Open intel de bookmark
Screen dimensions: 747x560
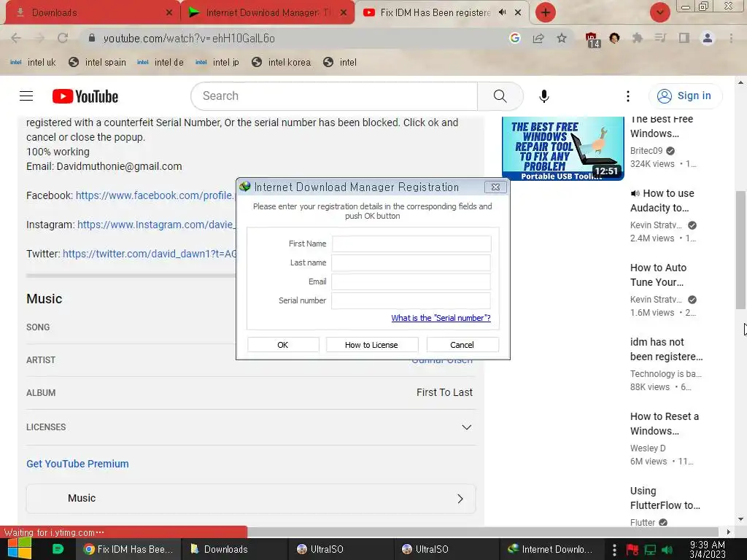click(x=160, y=63)
